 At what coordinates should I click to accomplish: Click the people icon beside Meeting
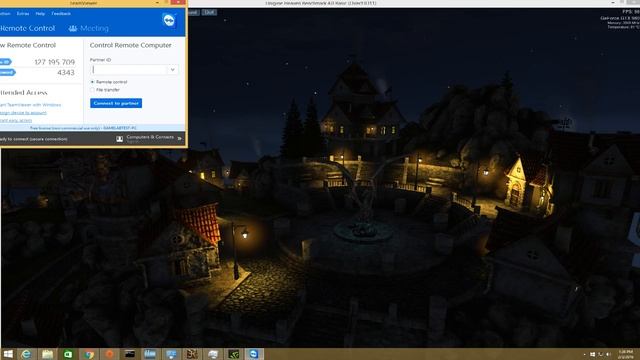pyautogui.click(x=73, y=28)
